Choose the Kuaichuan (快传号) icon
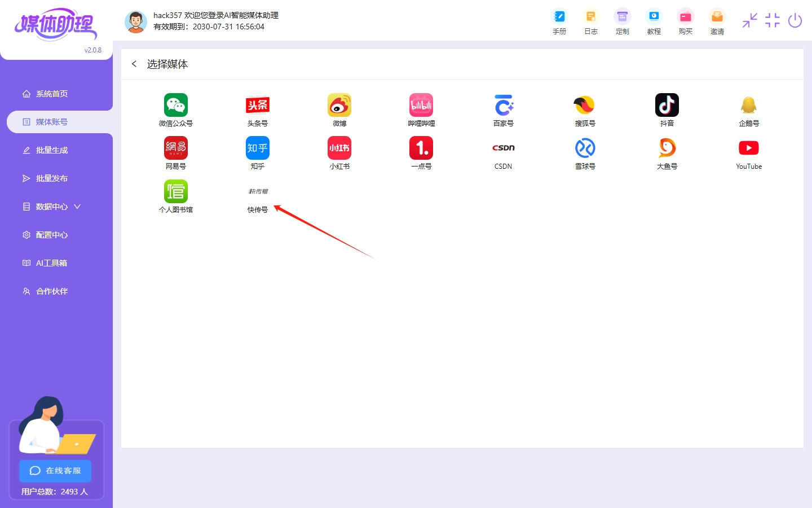Viewport: 812px width, 508px height. [258, 191]
